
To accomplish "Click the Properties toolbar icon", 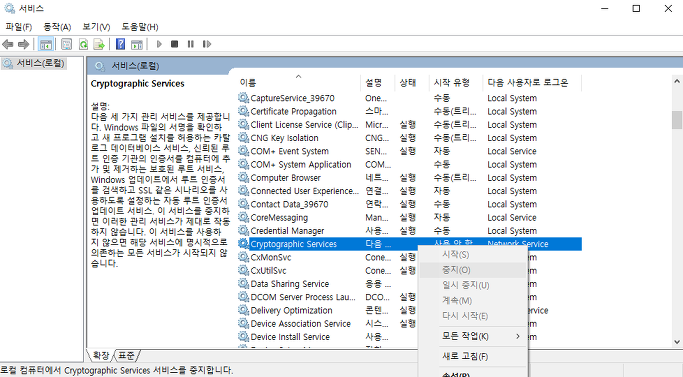I will 67,44.
